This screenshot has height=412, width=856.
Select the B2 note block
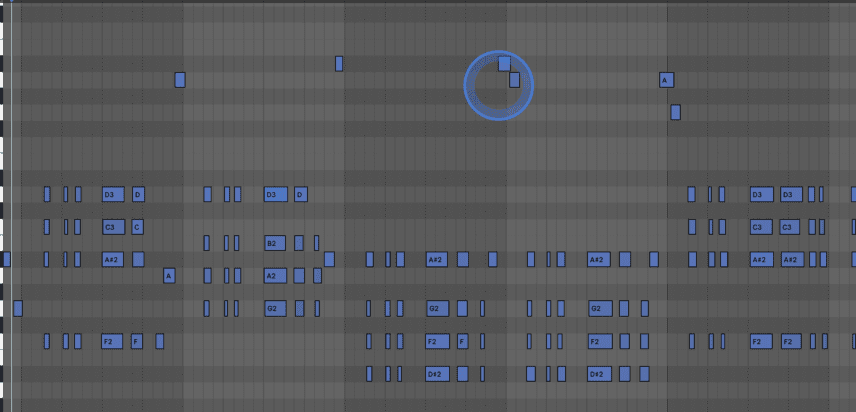coord(275,243)
